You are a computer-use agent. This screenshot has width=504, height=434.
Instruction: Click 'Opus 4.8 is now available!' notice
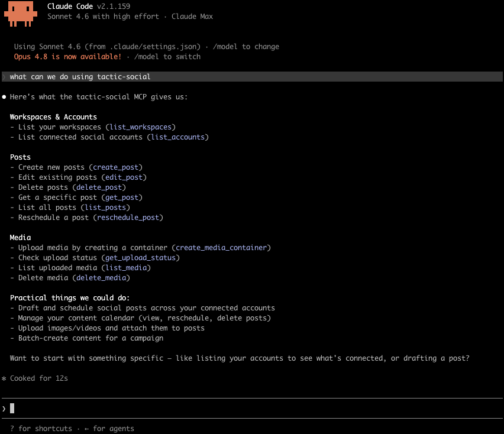(67, 57)
